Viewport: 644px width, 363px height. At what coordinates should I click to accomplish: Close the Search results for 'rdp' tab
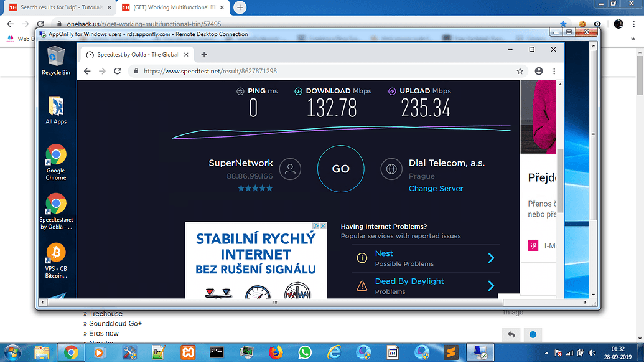point(110,7)
